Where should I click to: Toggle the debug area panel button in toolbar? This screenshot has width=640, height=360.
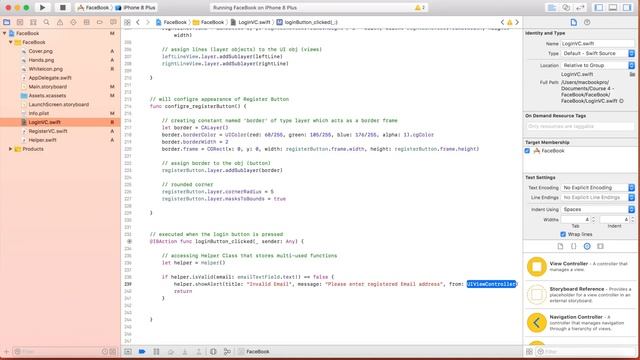coord(613,7)
